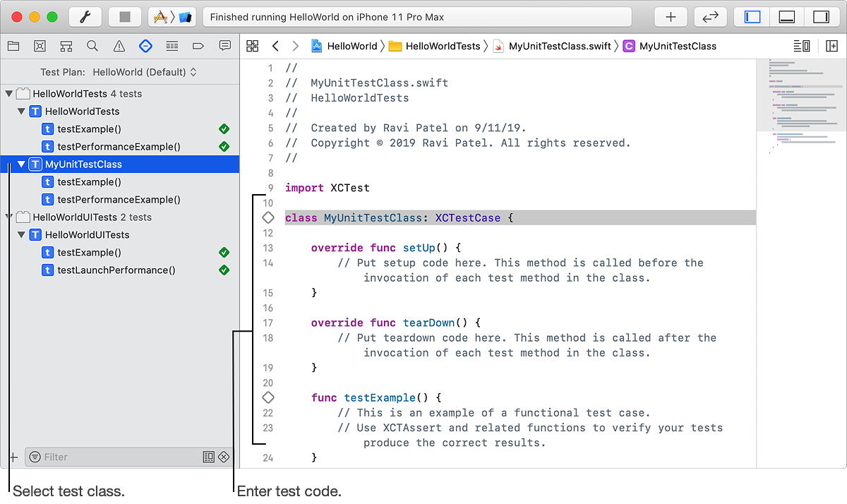Collapse the HelloWorldUITests class disclosure triangle
This screenshot has height=504, width=847.
tap(22, 234)
